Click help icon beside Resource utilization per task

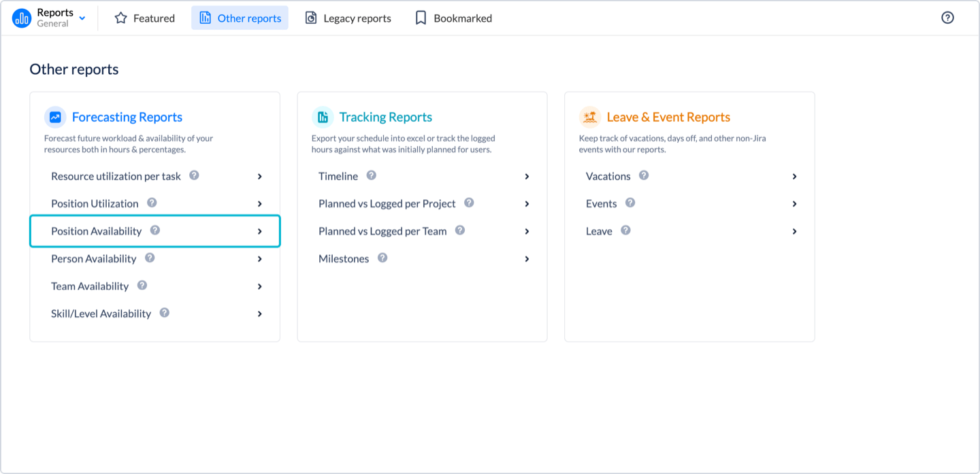pyautogui.click(x=194, y=175)
